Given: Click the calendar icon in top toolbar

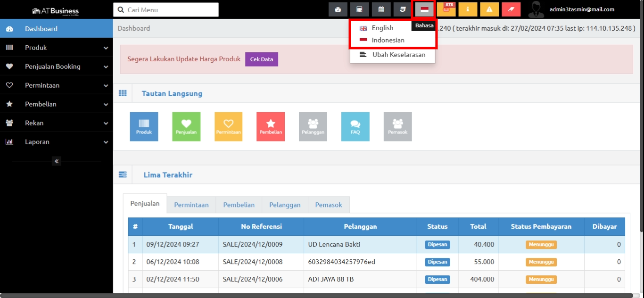Looking at the screenshot, I should pyautogui.click(x=381, y=9).
